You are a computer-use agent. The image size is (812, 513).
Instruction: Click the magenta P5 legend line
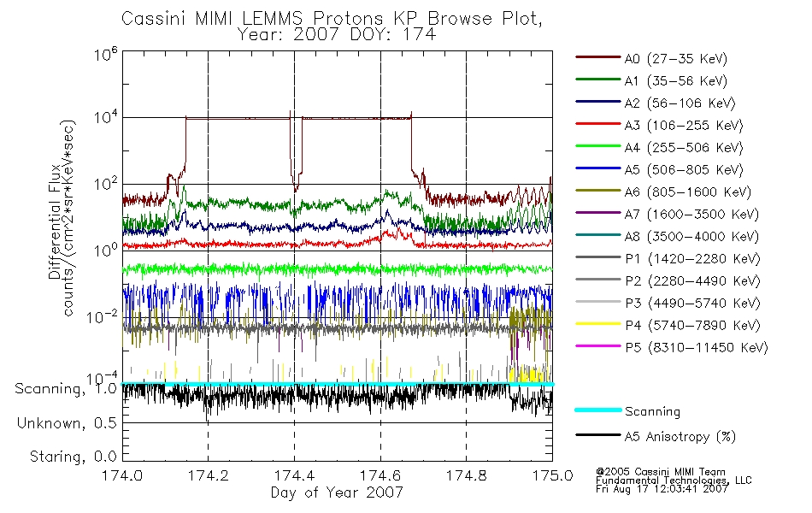coord(597,345)
